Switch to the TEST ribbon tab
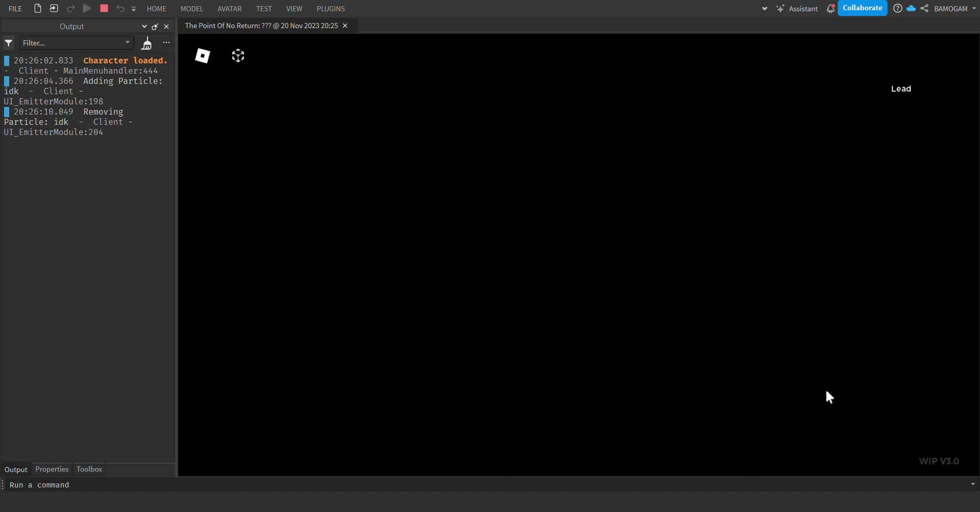The width and height of the screenshot is (980, 512). pyautogui.click(x=264, y=9)
